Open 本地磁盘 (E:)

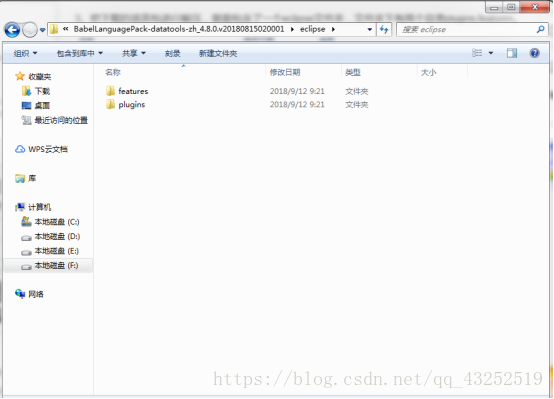click(x=57, y=251)
